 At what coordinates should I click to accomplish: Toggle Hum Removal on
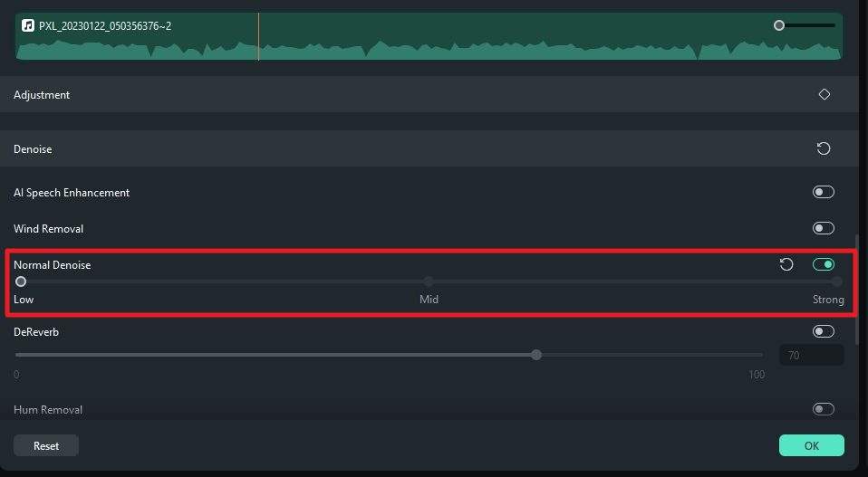[x=824, y=409]
